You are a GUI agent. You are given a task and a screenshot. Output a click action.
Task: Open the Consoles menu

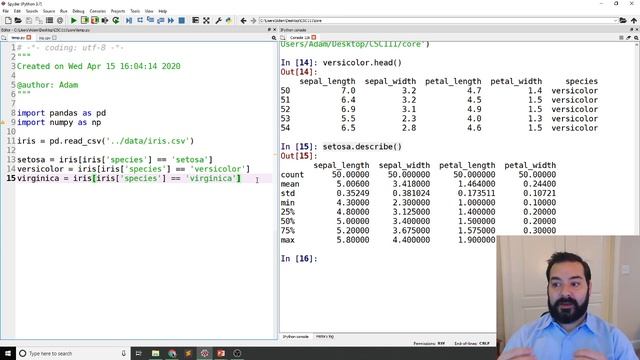(98, 11)
